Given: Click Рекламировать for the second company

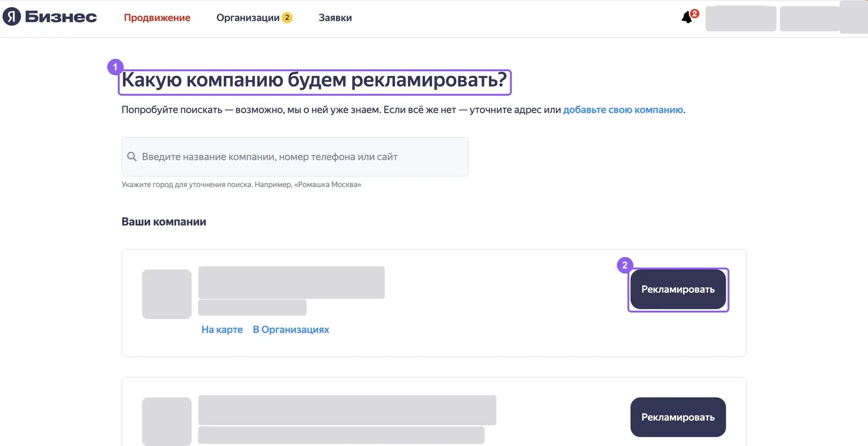Looking at the screenshot, I should [678, 417].
